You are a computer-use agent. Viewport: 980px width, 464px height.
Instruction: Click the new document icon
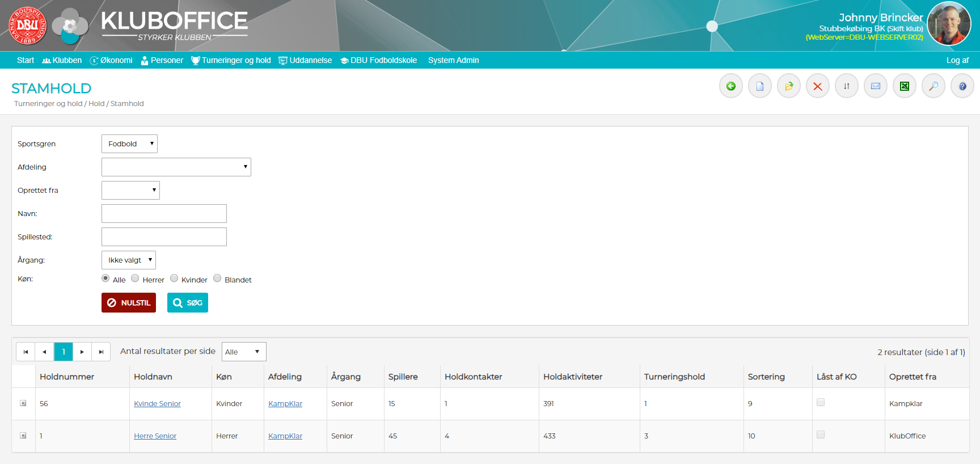760,86
